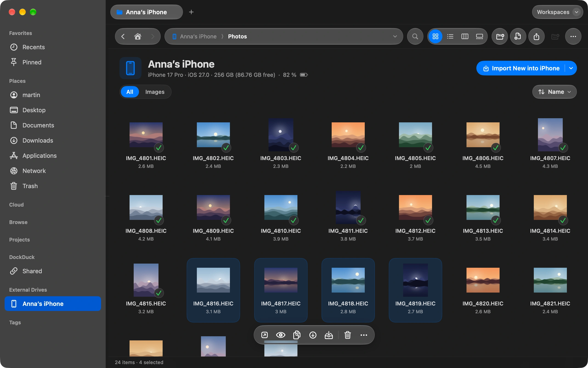Image resolution: width=588 pixels, height=368 pixels.
Task: Switch to gallery view
Action: point(479,37)
